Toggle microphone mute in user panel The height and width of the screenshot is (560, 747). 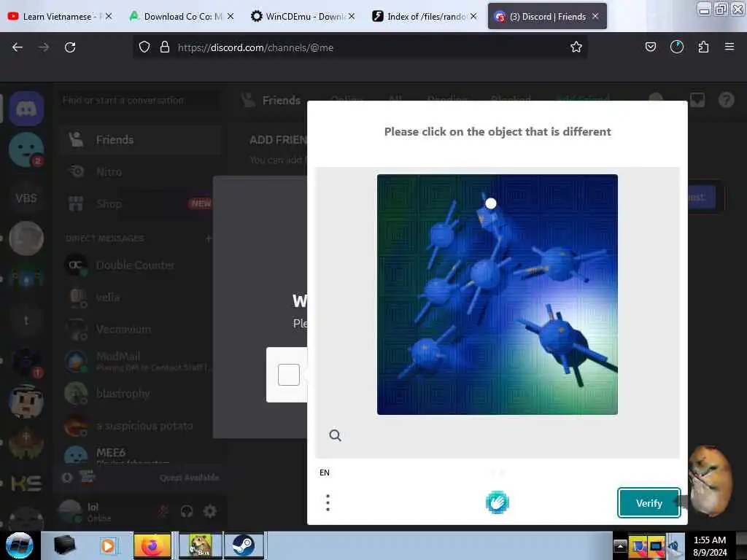[163, 511]
